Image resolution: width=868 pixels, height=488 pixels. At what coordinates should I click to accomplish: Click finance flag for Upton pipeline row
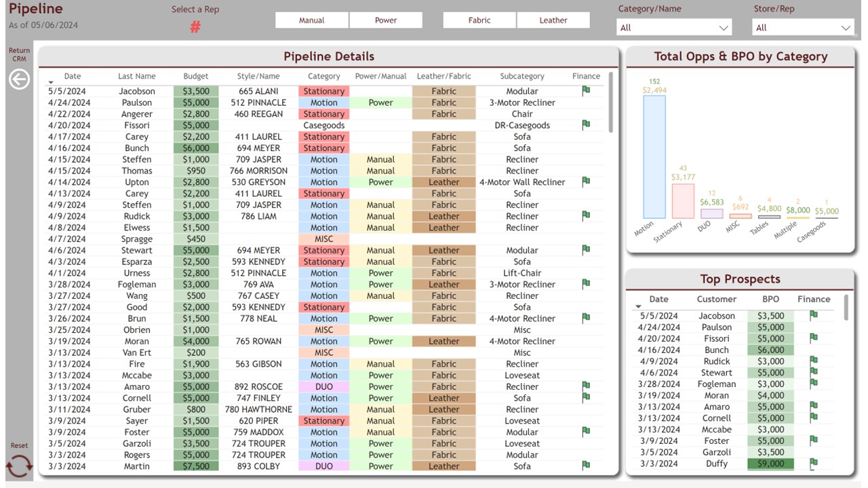[586, 182]
